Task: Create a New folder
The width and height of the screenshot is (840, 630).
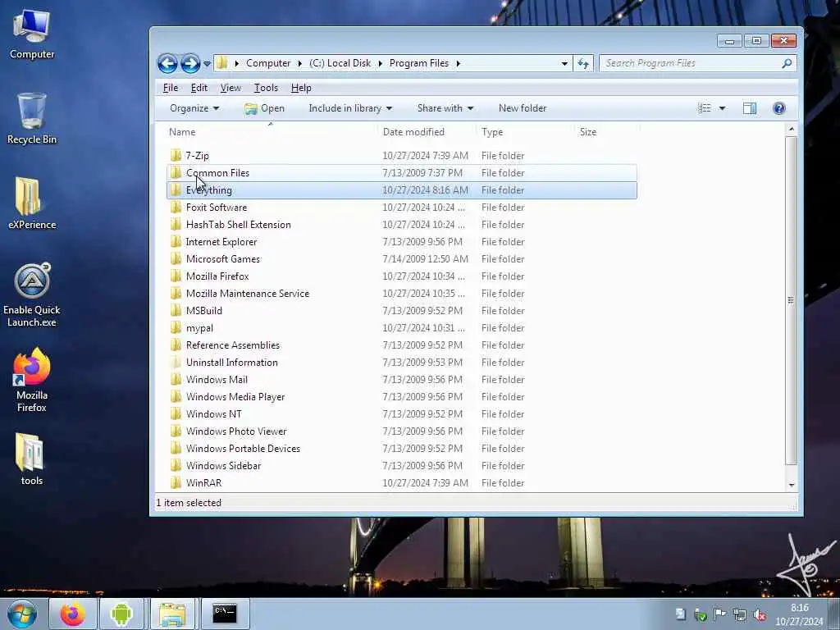Action: pos(523,108)
